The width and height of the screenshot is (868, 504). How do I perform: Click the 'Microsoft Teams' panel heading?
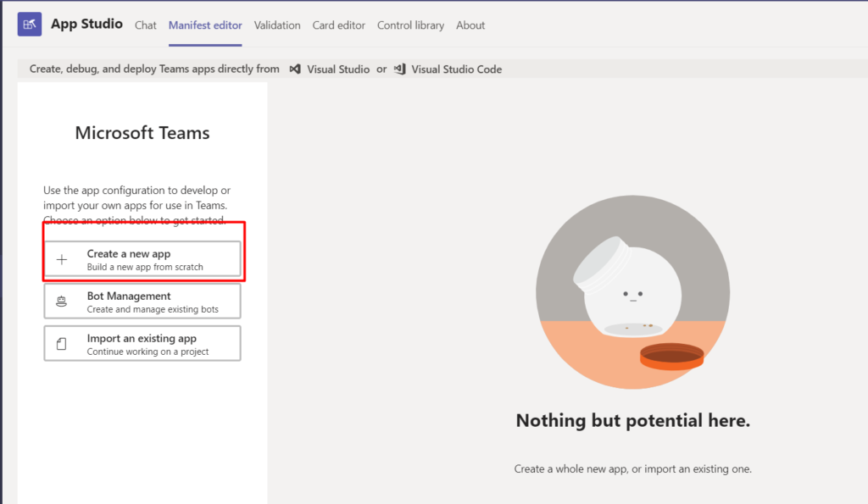(x=142, y=133)
